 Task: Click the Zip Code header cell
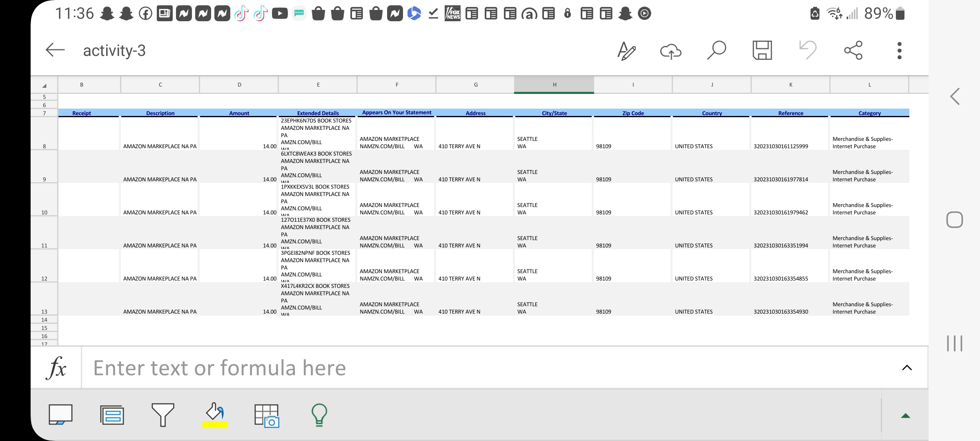click(633, 113)
